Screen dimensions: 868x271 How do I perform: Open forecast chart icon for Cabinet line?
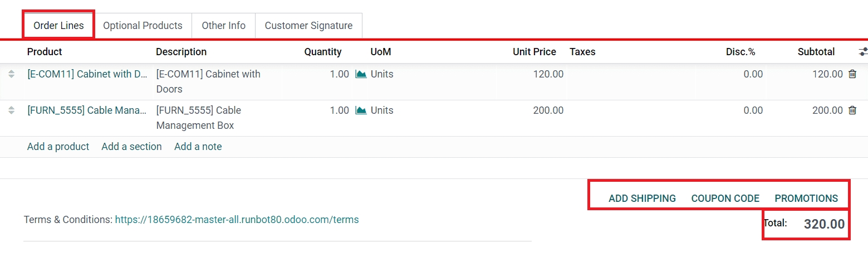[361, 74]
